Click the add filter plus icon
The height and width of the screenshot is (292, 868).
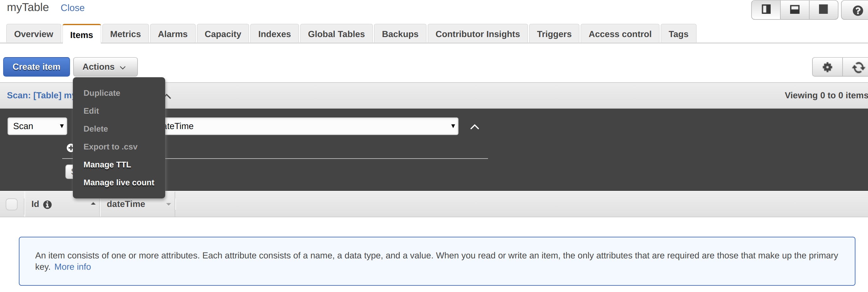[70, 148]
